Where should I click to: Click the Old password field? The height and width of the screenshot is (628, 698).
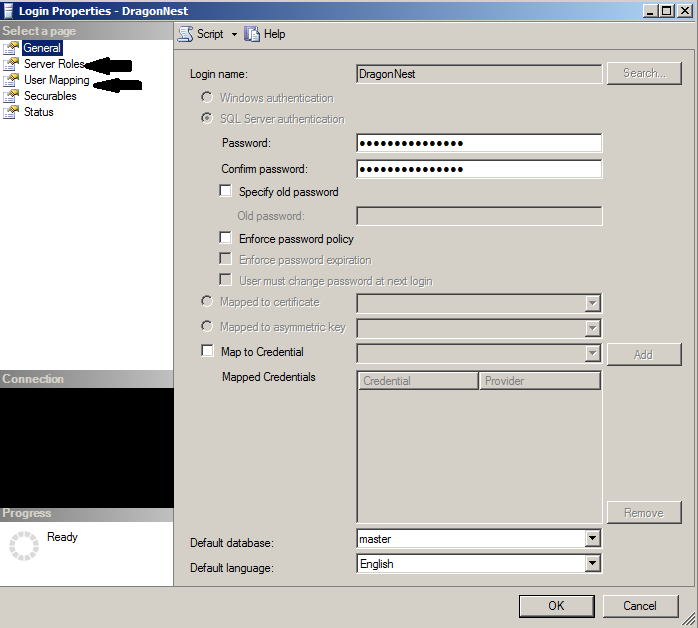pyautogui.click(x=479, y=216)
